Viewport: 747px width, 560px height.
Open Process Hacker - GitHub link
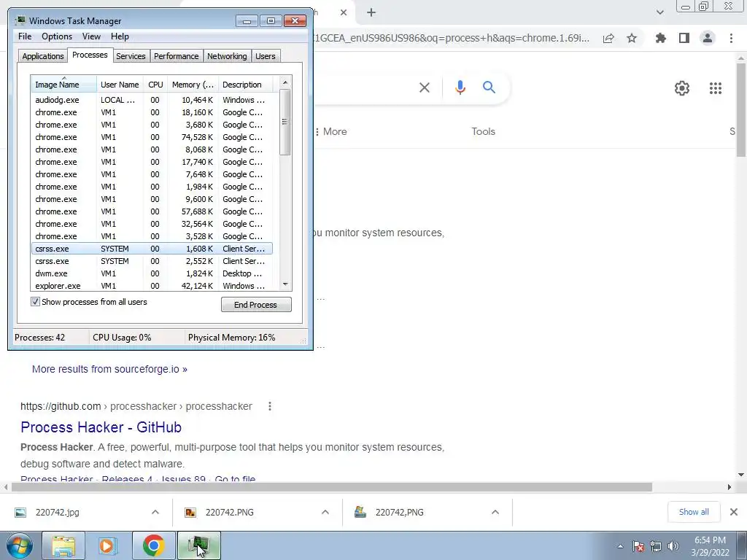[x=101, y=427]
